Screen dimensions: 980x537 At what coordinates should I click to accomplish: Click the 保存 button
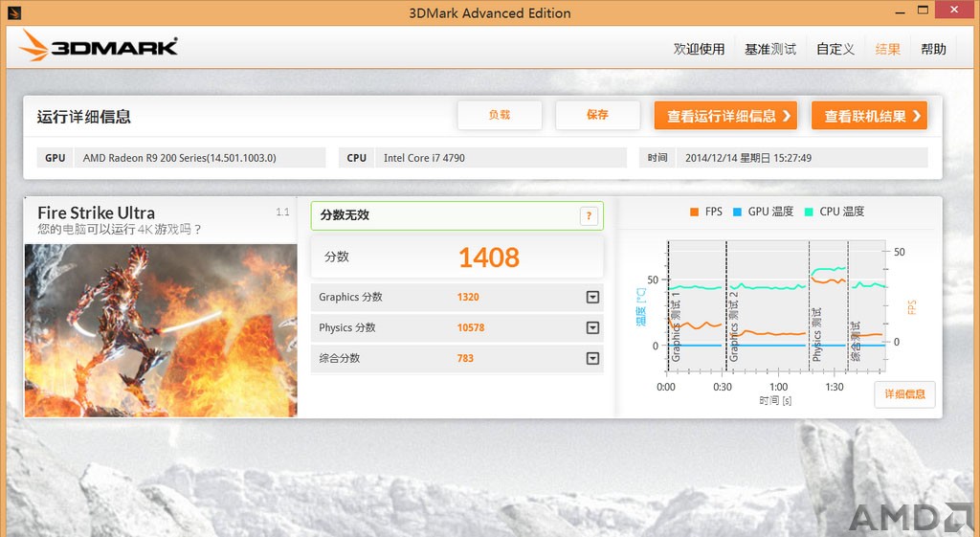click(597, 115)
